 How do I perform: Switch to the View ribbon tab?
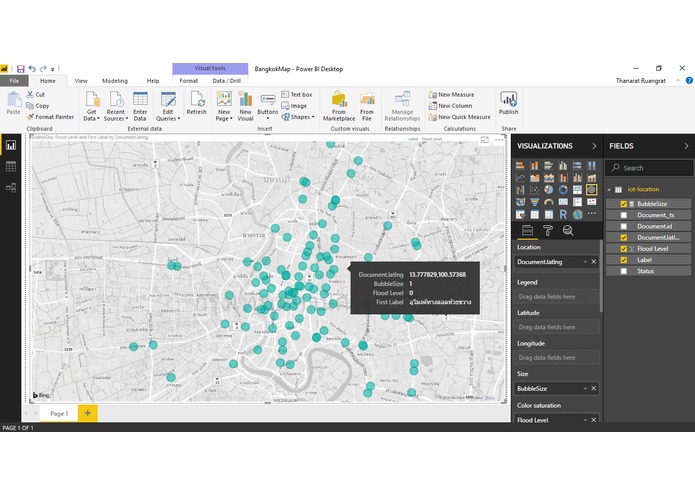coord(81,81)
